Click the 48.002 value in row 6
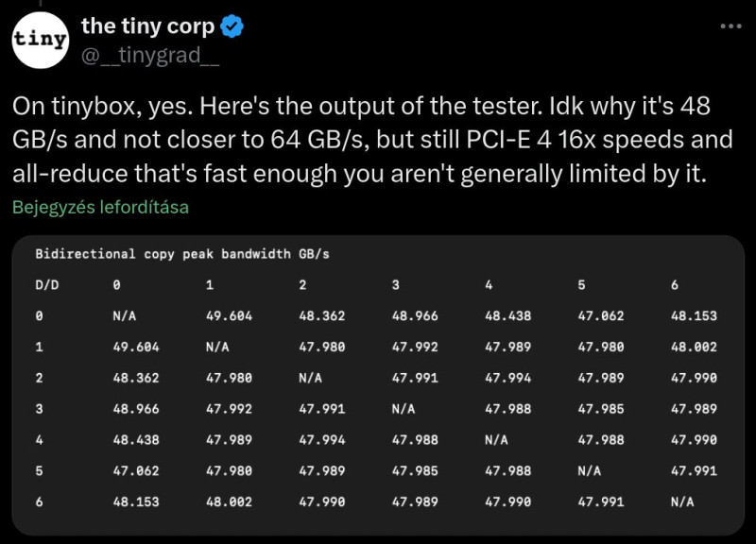The width and height of the screenshot is (756, 544). point(229,502)
